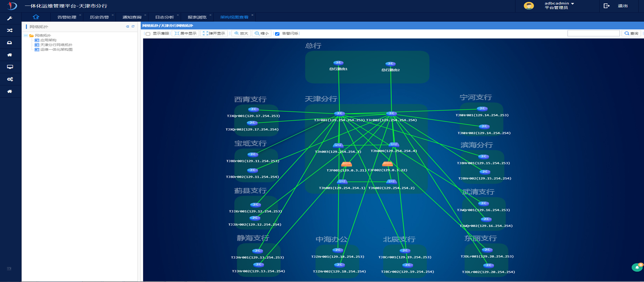Click the 放大 zoom in button

coord(241,34)
